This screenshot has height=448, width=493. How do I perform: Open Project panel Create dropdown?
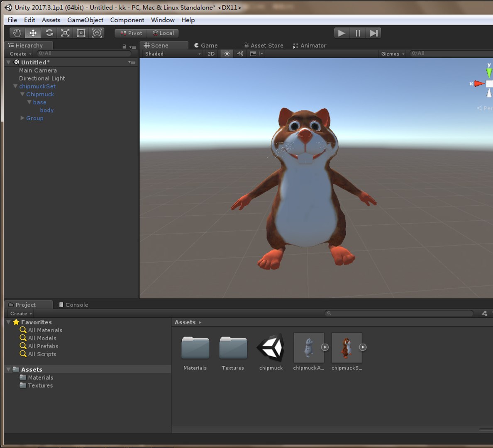point(21,314)
